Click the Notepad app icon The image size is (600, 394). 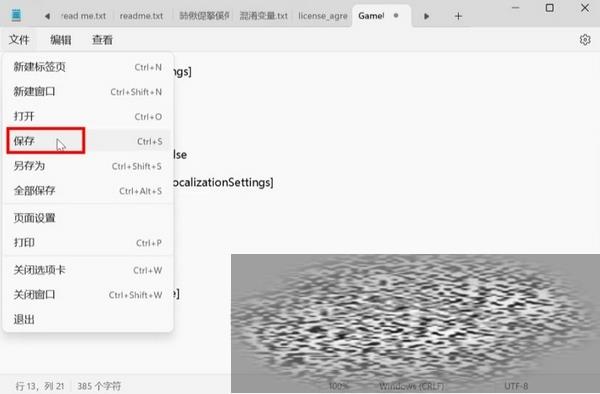[x=16, y=16]
